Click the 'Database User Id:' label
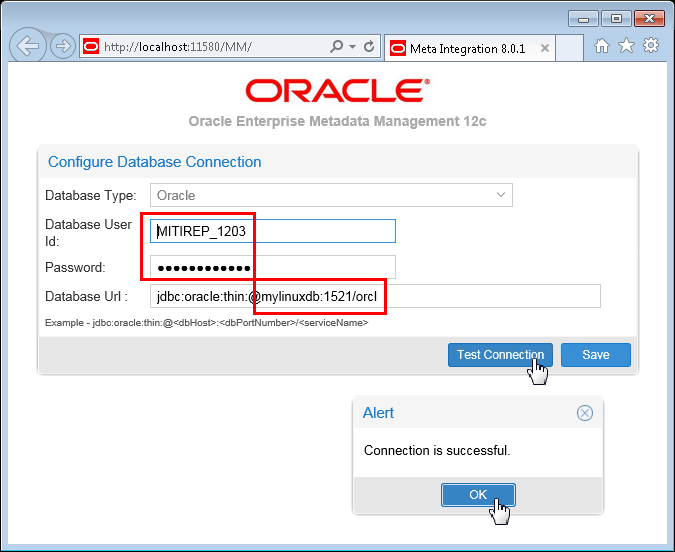The image size is (675, 552). coord(88,233)
